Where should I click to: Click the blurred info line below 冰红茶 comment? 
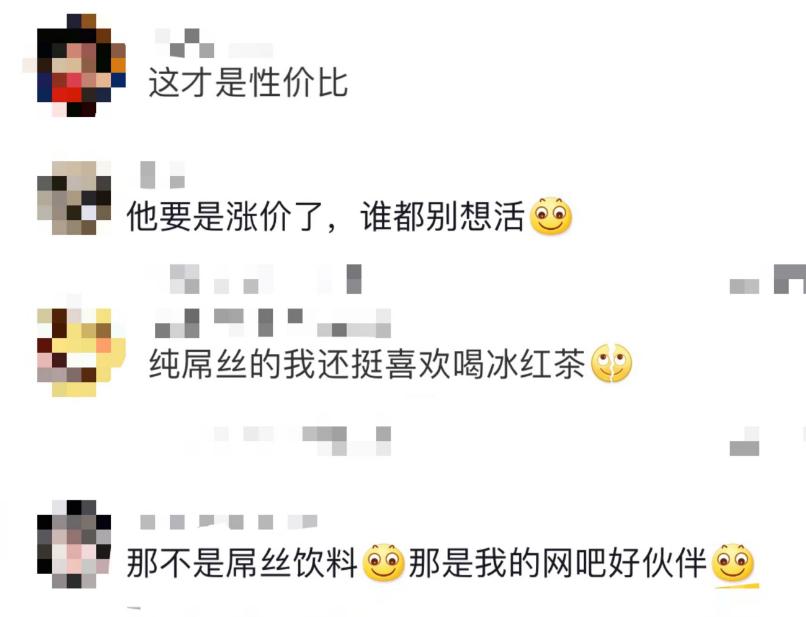point(302,441)
